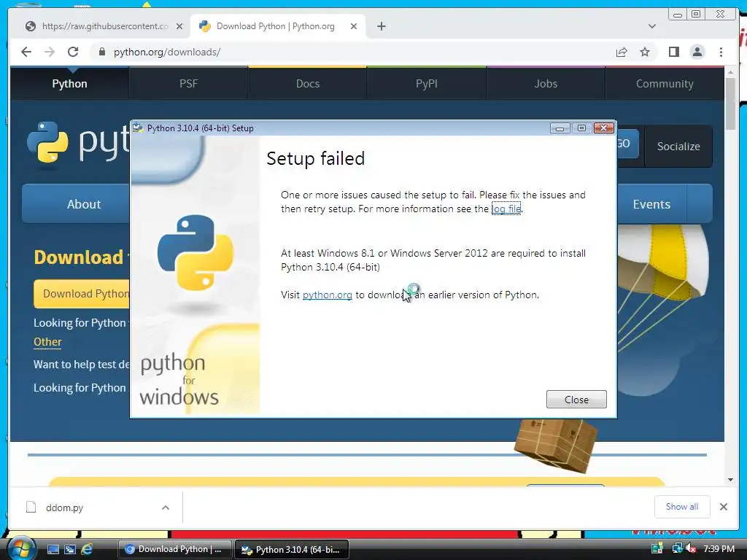Minimize the Python Setup dialog

560,128
